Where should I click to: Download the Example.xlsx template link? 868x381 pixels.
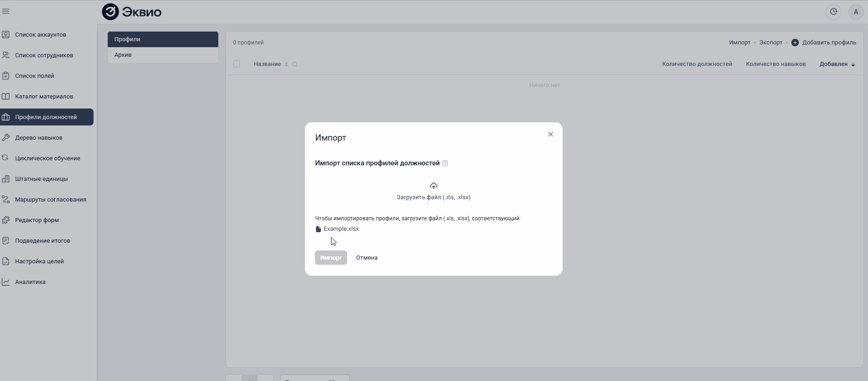click(x=341, y=229)
